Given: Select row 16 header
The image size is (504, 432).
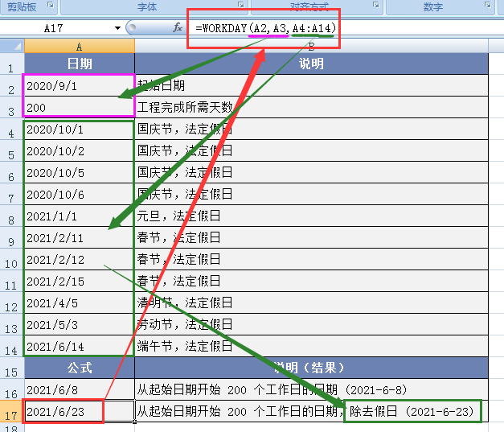Looking at the screenshot, I should pyautogui.click(x=12, y=390).
